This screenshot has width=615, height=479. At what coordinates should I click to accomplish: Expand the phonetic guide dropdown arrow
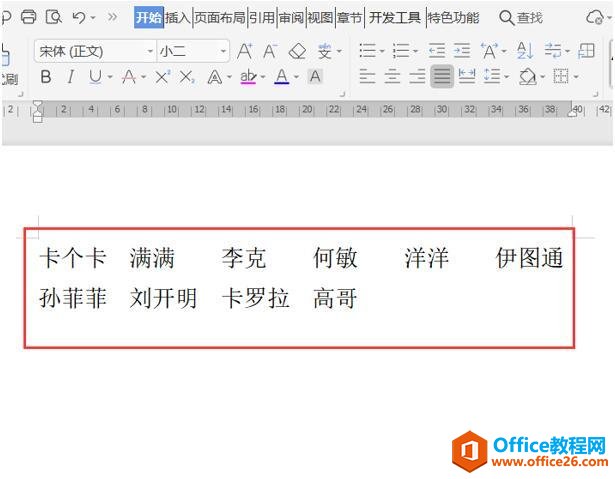pos(339,51)
